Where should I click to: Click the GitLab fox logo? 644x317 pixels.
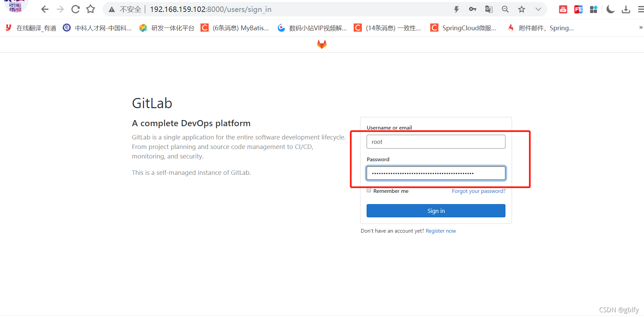coord(321,44)
